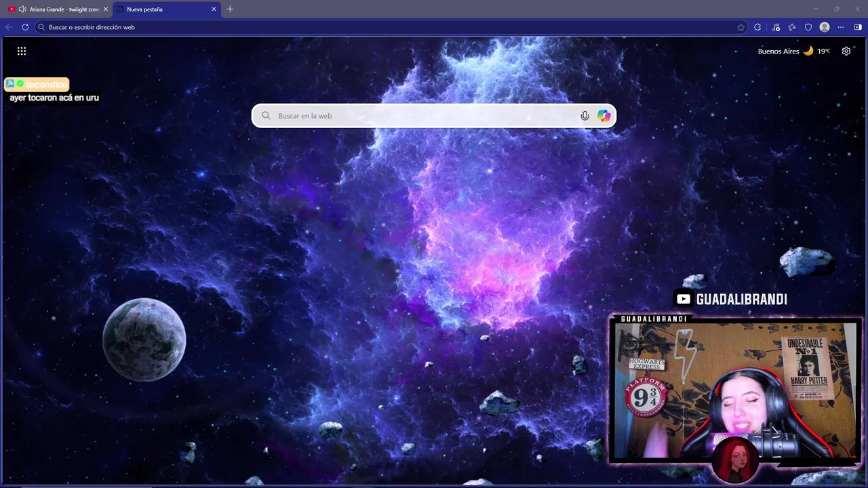Start voice search with microphone
868x488 pixels.
tap(585, 116)
